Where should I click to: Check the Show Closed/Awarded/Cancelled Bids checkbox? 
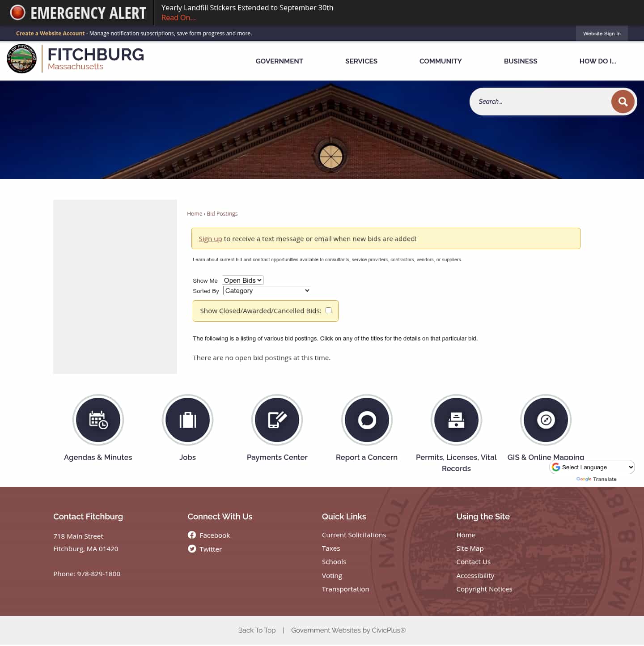[329, 310]
